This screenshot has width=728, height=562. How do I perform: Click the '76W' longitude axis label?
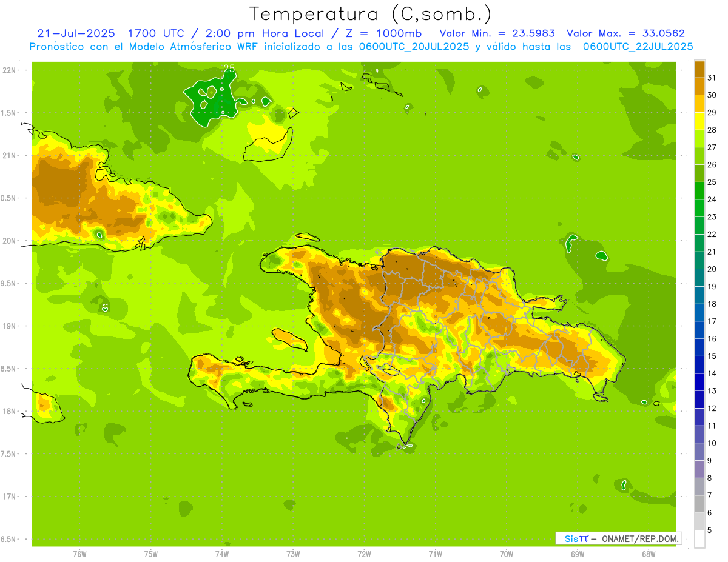pos(79,554)
